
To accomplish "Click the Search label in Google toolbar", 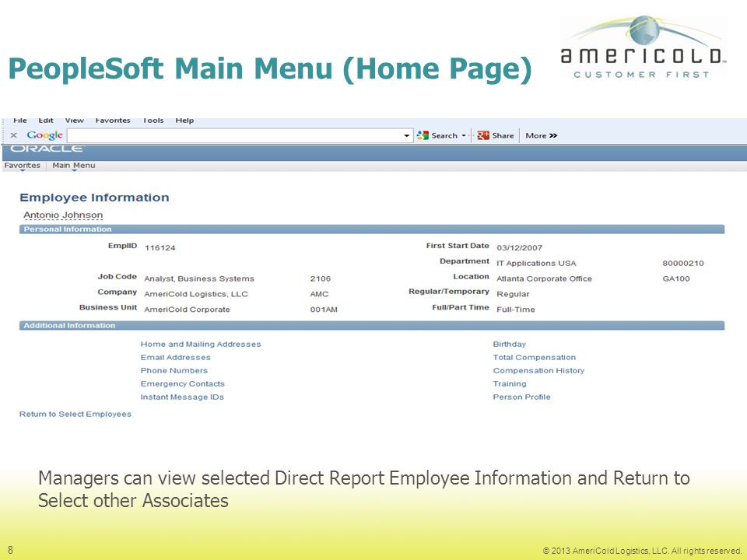I will 444,135.
